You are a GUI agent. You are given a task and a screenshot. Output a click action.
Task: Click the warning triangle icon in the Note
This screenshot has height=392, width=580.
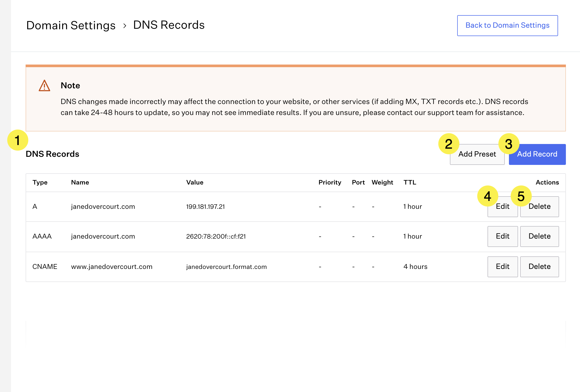[44, 86]
